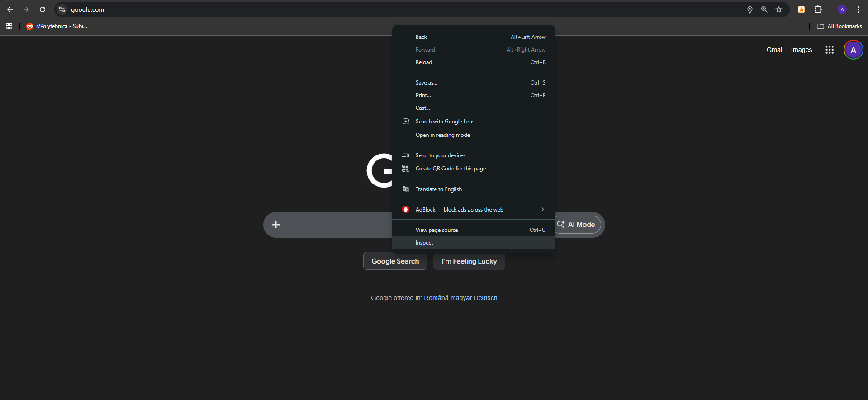Click the zoom magnifier icon in address bar
Screen dimensions: 868x400
764,9
